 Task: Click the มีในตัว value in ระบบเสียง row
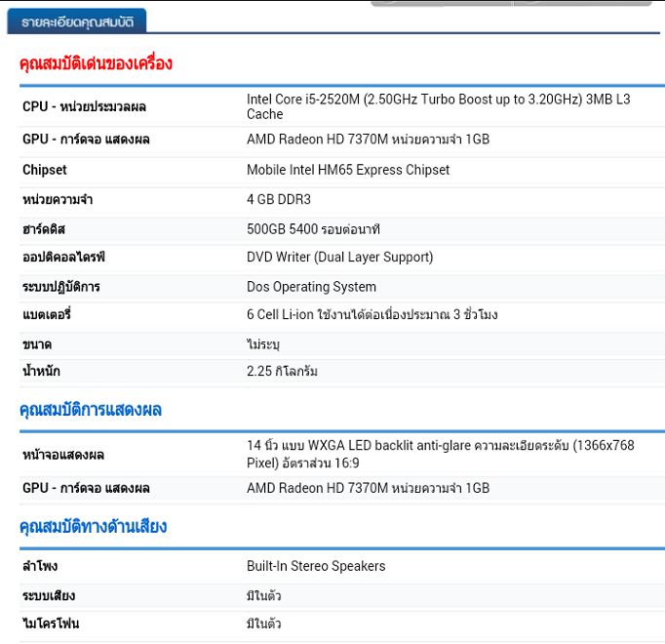264,596
